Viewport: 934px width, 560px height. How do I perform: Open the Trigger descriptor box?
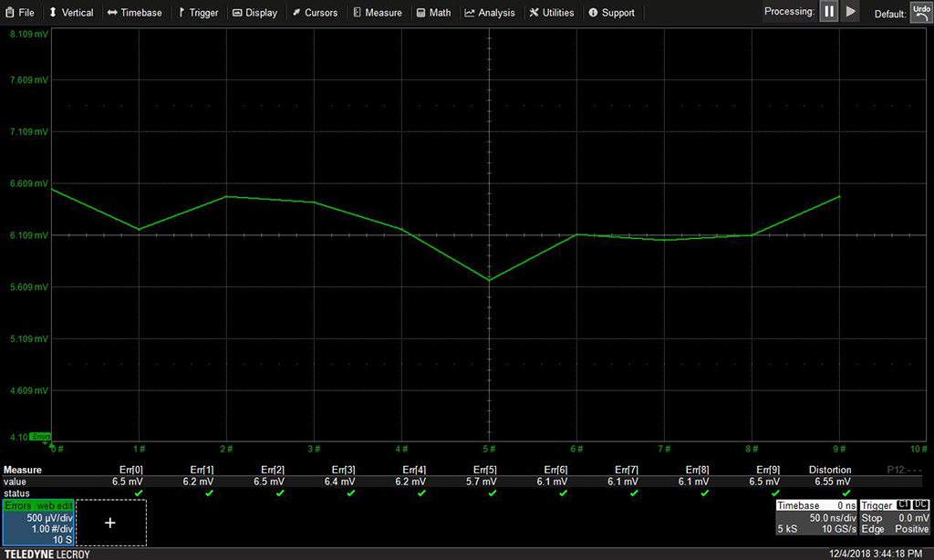[x=895, y=517]
